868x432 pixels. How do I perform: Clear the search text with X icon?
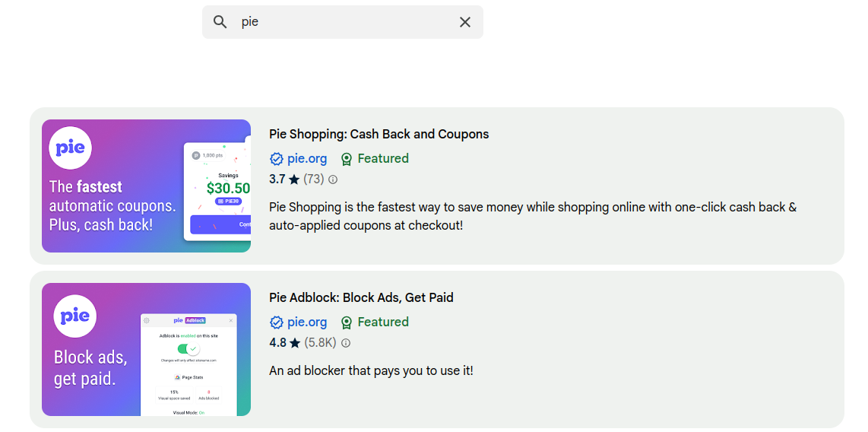(x=465, y=22)
